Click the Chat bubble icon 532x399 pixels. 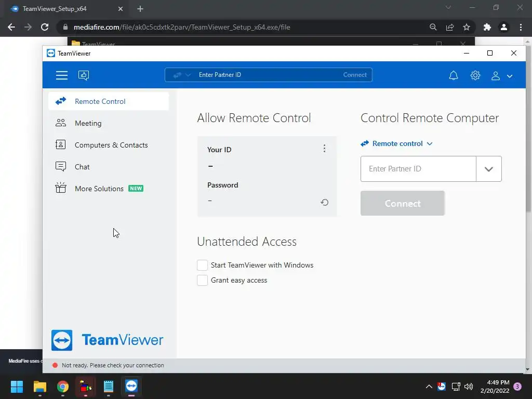pyautogui.click(x=60, y=166)
